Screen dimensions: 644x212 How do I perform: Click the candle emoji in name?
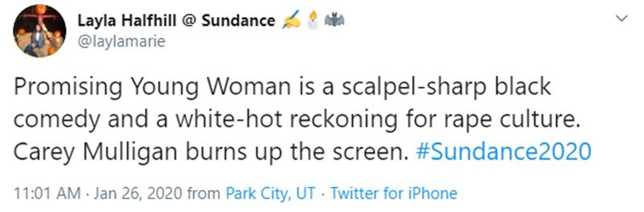pos(312,20)
